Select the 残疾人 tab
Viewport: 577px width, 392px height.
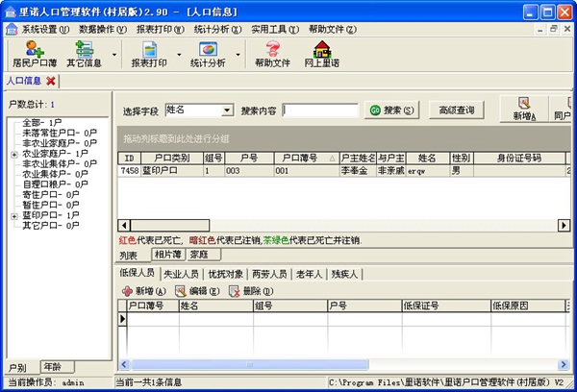click(344, 274)
